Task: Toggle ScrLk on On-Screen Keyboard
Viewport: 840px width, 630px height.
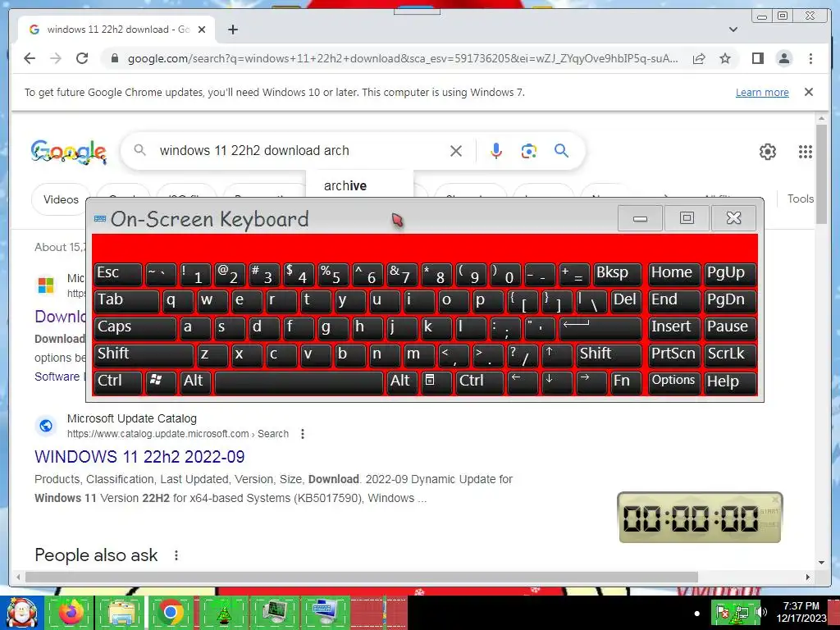Action: click(729, 354)
